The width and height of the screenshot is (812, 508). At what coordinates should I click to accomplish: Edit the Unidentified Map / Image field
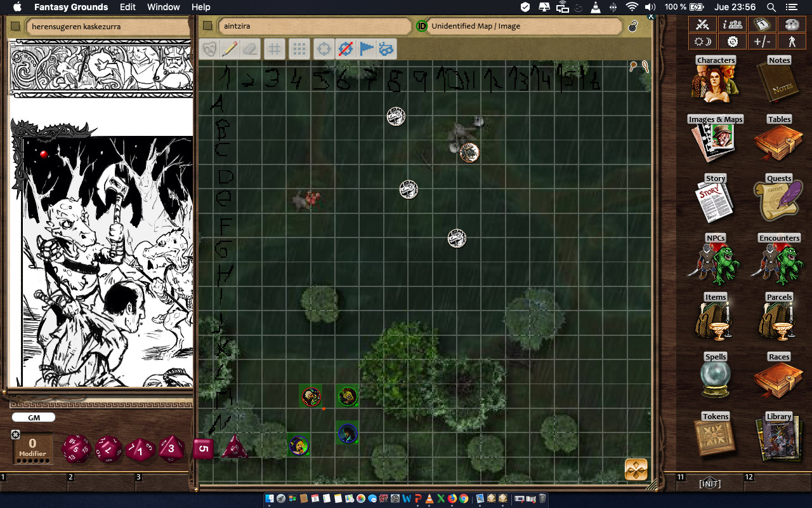[525, 26]
